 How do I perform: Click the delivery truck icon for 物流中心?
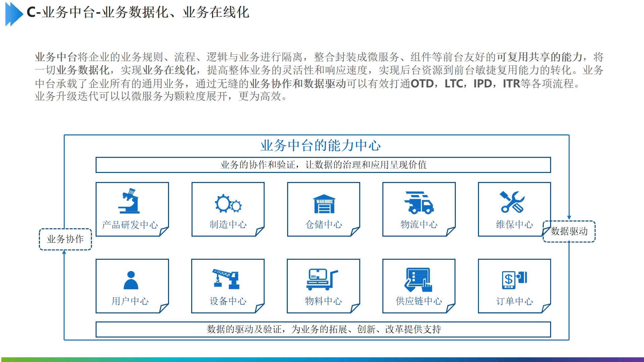coord(419,202)
